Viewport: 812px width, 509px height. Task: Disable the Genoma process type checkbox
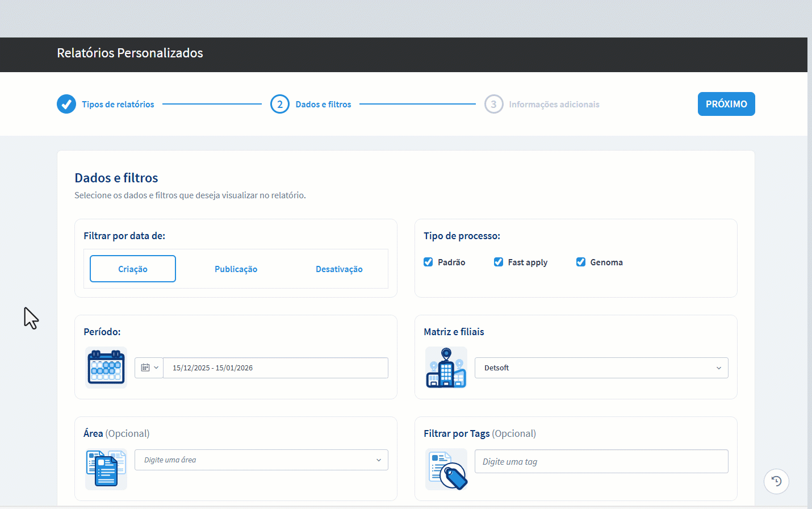point(581,262)
